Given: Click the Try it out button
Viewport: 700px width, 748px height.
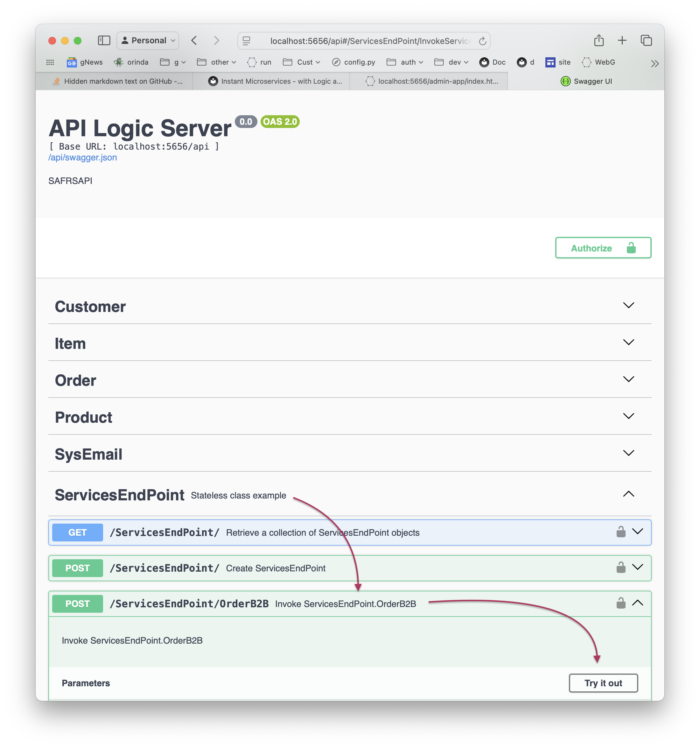Looking at the screenshot, I should click(603, 683).
